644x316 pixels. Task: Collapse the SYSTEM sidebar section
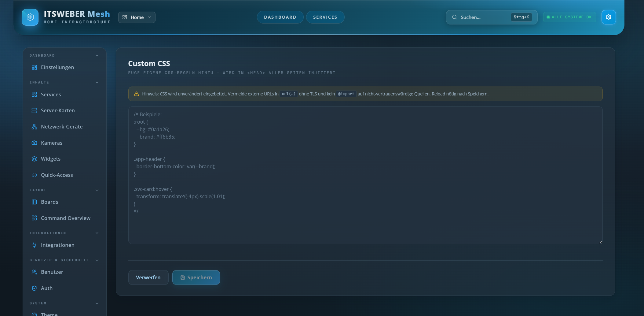pos(97,303)
